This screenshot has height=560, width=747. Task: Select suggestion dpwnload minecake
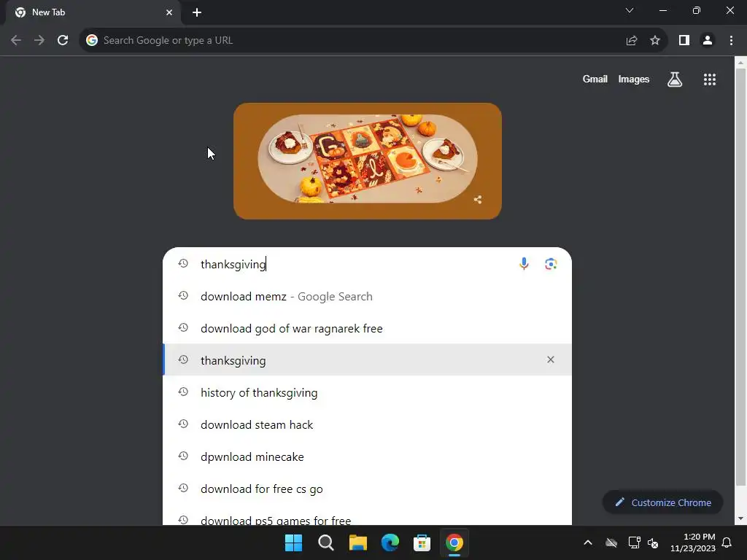367,456
